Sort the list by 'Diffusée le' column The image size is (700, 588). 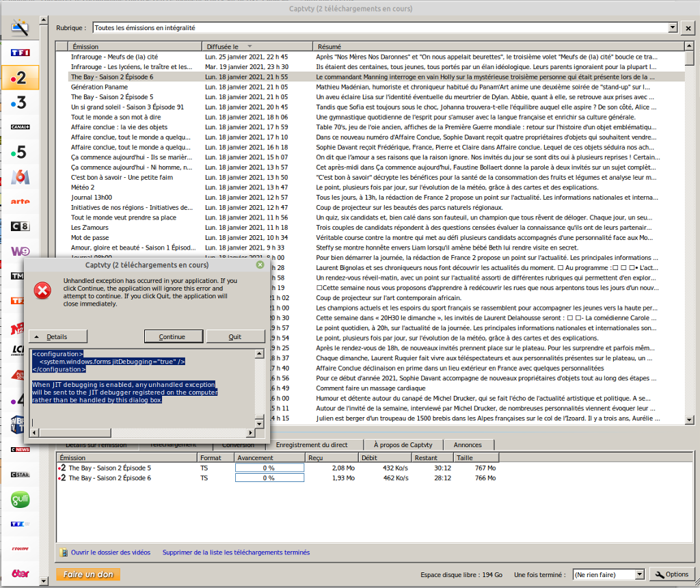pyautogui.click(x=258, y=46)
